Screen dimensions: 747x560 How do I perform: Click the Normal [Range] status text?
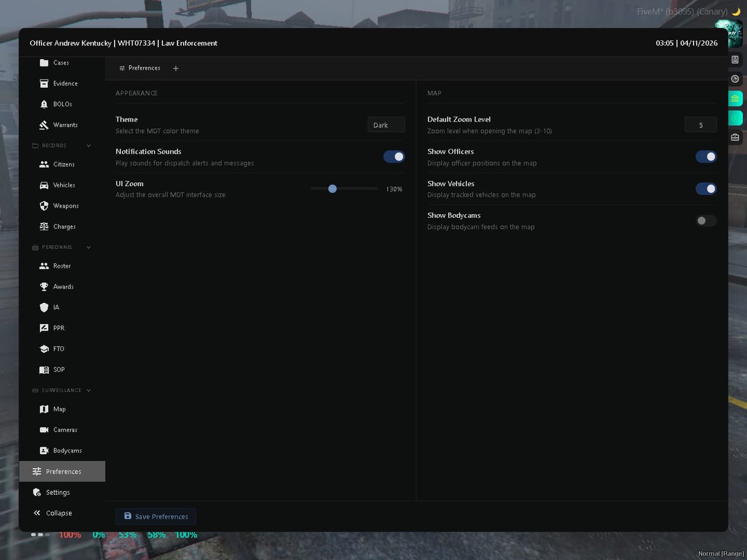(x=721, y=554)
